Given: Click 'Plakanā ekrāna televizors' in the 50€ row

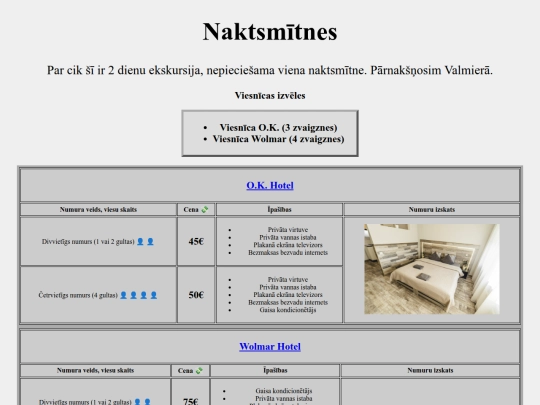Looking at the screenshot, I should tap(288, 295).
